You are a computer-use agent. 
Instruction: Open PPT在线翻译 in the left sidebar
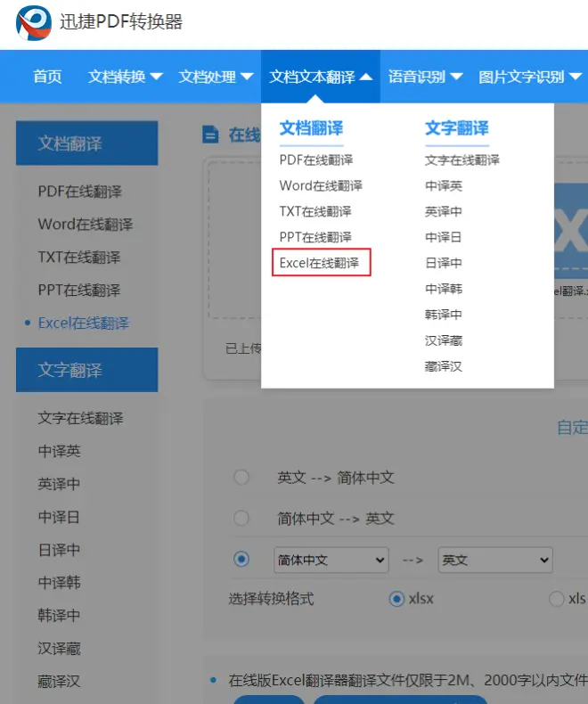[79, 290]
